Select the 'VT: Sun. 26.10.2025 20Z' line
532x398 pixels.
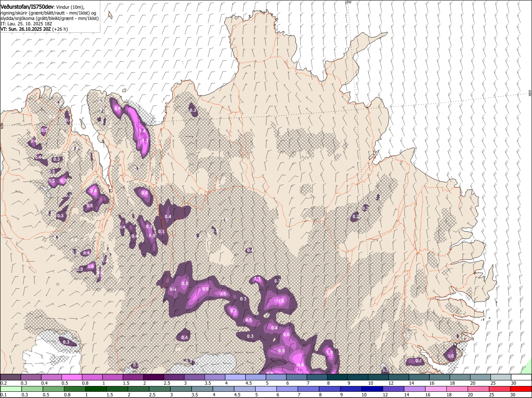click(26, 29)
